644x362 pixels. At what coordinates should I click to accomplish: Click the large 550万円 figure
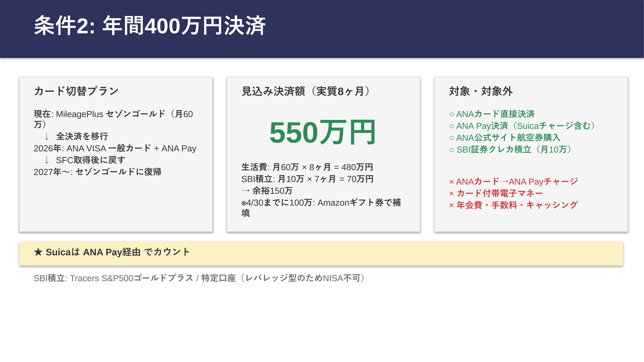click(323, 132)
